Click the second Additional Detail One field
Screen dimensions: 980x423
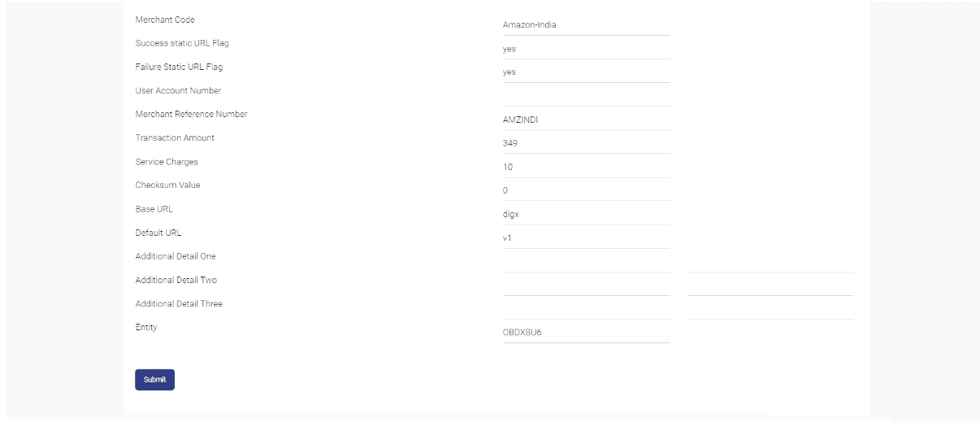[x=770, y=262]
